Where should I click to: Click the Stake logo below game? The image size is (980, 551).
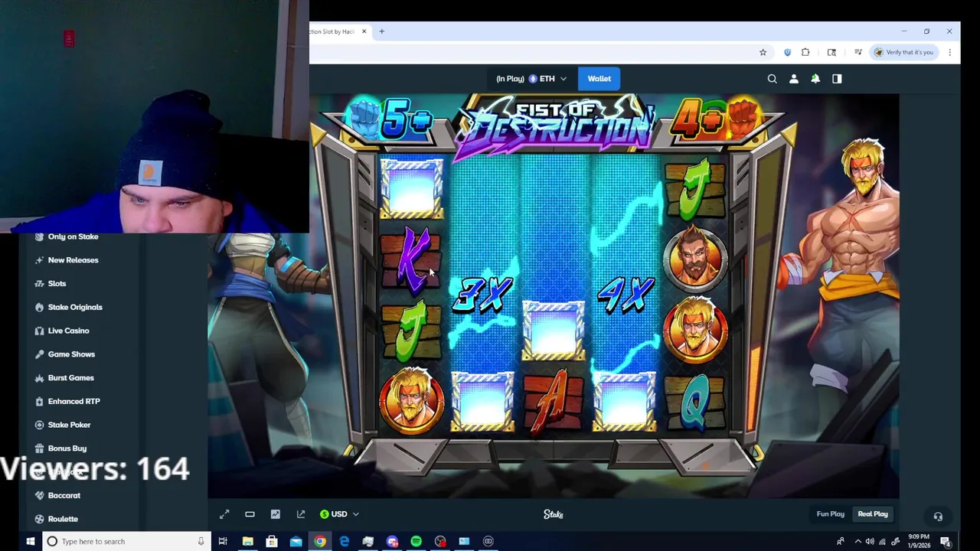[x=554, y=514]
